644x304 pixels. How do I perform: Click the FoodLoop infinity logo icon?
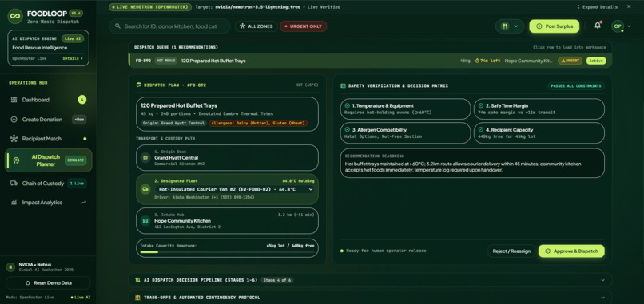(16, 17)
